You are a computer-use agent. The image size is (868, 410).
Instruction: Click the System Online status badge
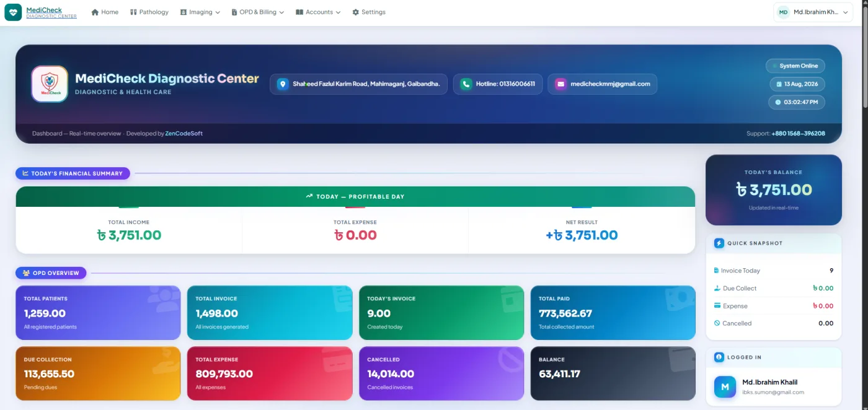coord(795,66)
